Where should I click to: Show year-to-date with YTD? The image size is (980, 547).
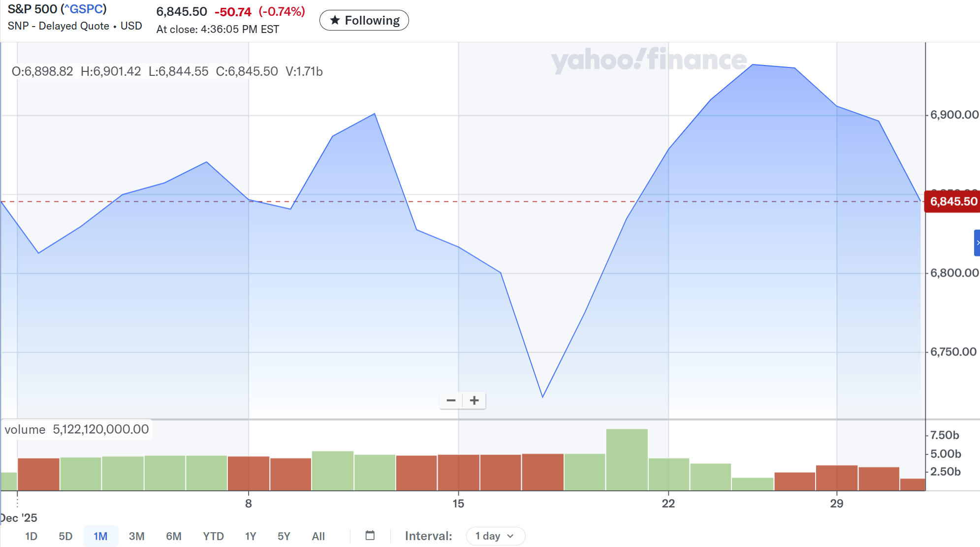pyautogui.click(x=213, y=536)
